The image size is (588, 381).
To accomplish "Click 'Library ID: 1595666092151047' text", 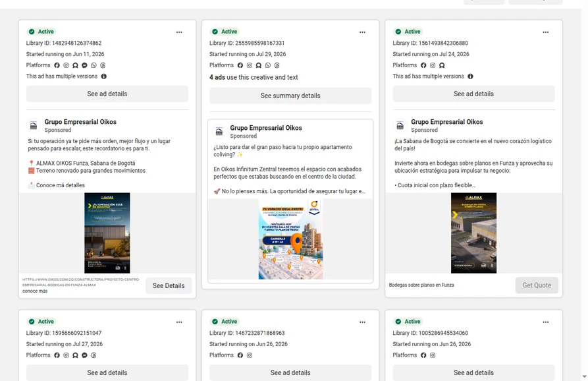I will (x=64, y=333).
